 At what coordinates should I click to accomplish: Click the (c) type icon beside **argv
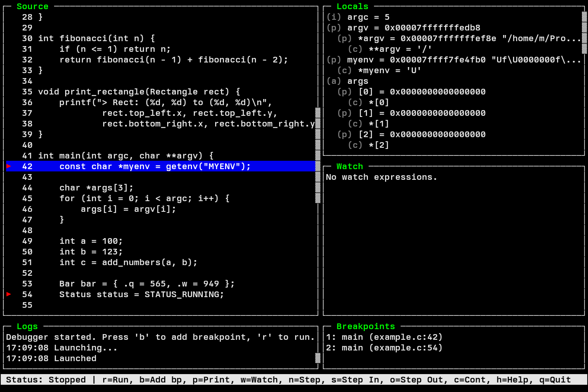pos(355,49)
